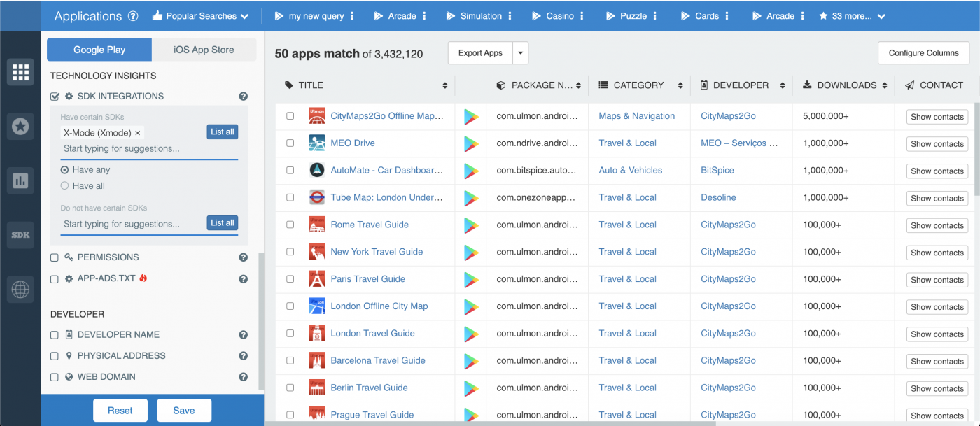Enable the PERMISSIONS filter checkbox
The height and width of the screenshot is (426, 980).
[54, 257]
